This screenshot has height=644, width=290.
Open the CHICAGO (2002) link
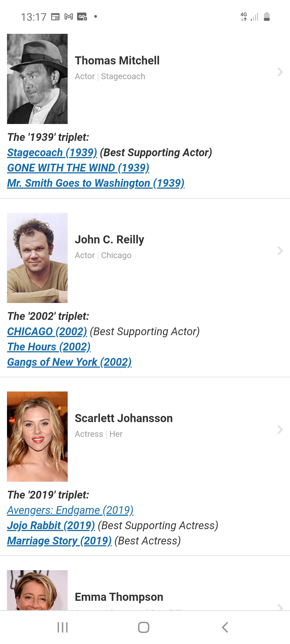(x=47, y=331)
